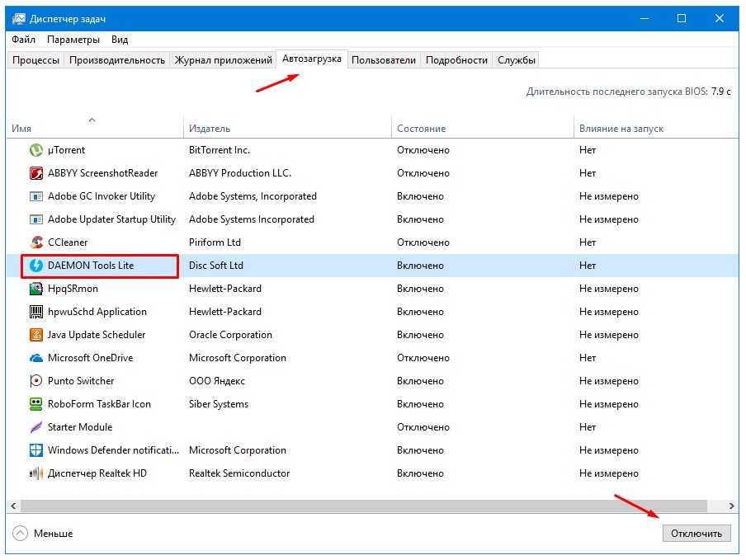746x560 pixels.
Task: Select the Starter Module feather icon
Action: coord(36,427)
